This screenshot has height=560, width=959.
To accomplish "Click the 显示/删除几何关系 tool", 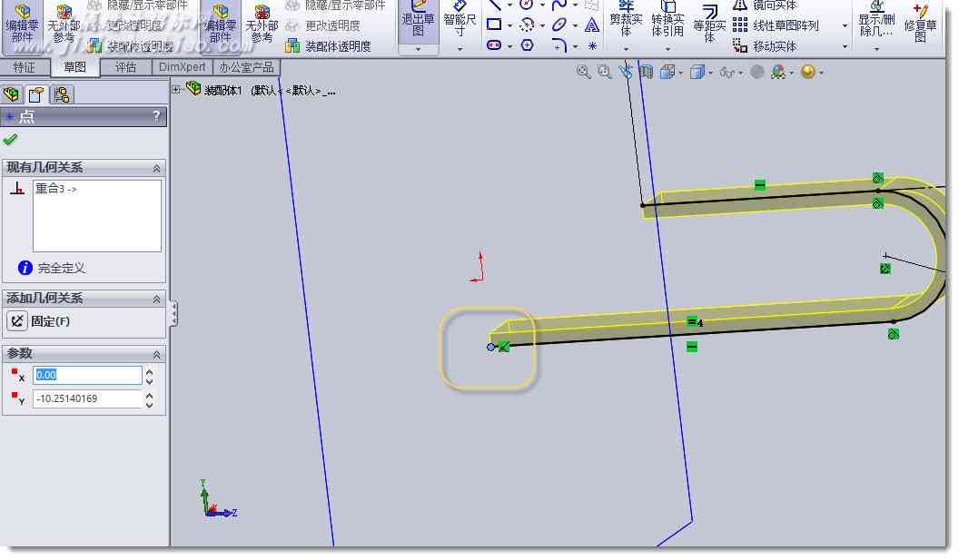I will click(876, 20).
